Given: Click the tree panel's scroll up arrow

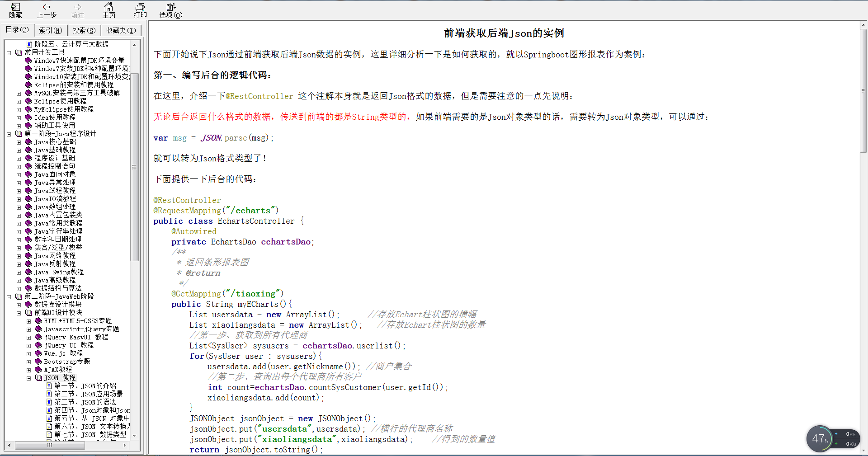Looking at the screenshot, I should point(134,45).
